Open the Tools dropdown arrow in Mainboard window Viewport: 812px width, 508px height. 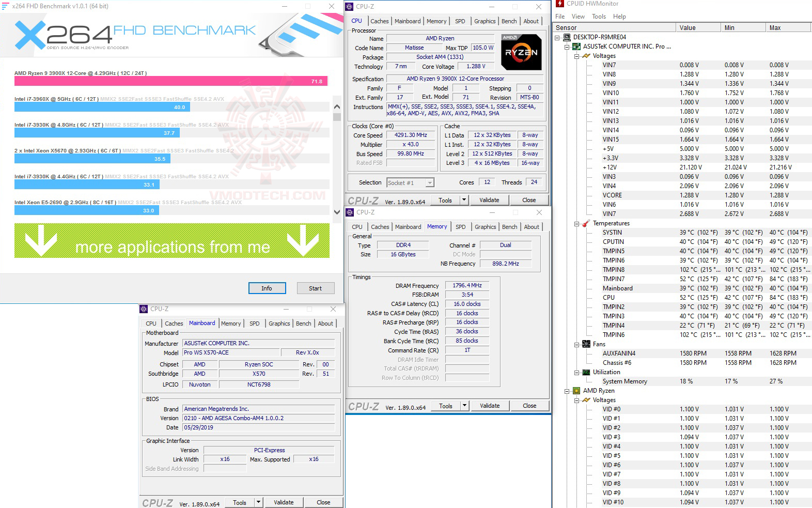click(x=259, y=502)
